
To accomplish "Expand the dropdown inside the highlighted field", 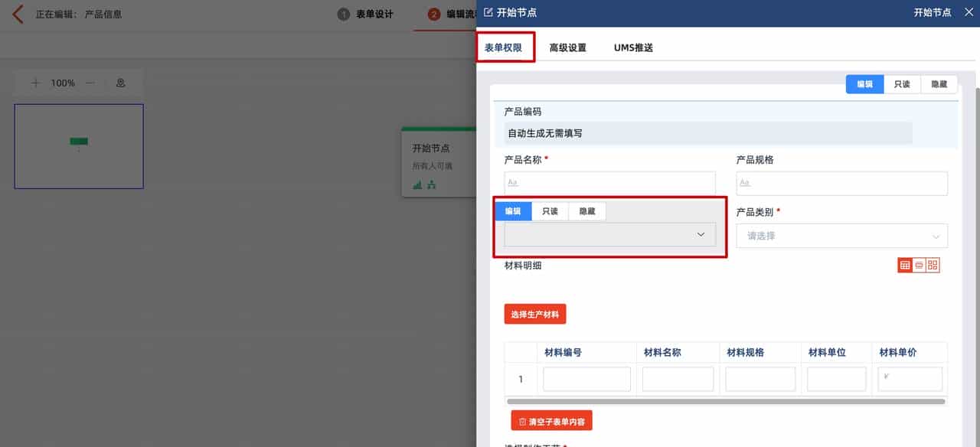I will tap(700, 234).
